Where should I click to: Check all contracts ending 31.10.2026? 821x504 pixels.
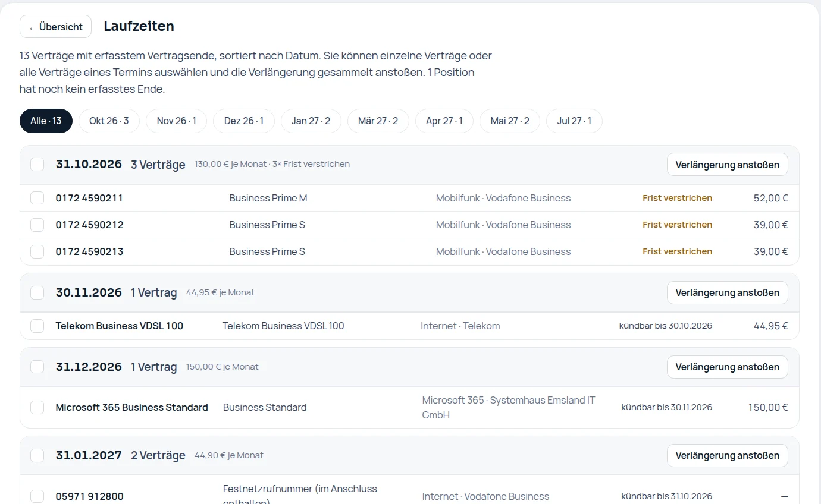coord(37,164)
